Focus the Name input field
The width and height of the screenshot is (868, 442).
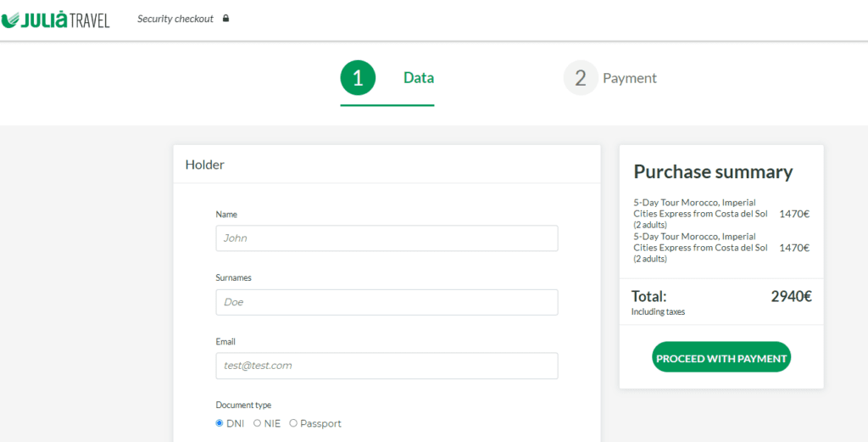coord(387,238)
